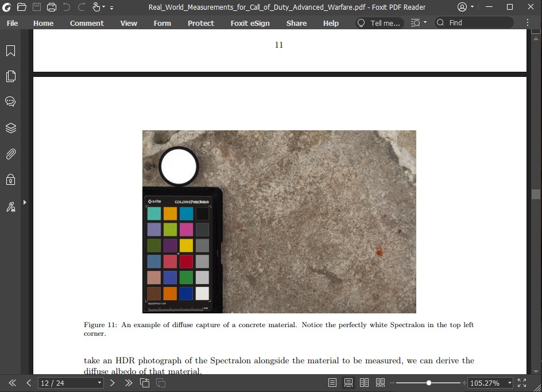
Task: Open the Comment ribbon tab
Action: (87, 24)
